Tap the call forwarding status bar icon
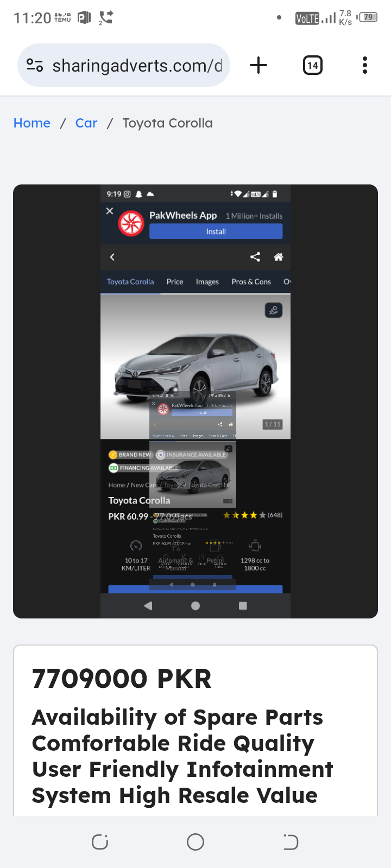Image resolution: width=391 pixels, height=868 pixels. tap(106, 17)
